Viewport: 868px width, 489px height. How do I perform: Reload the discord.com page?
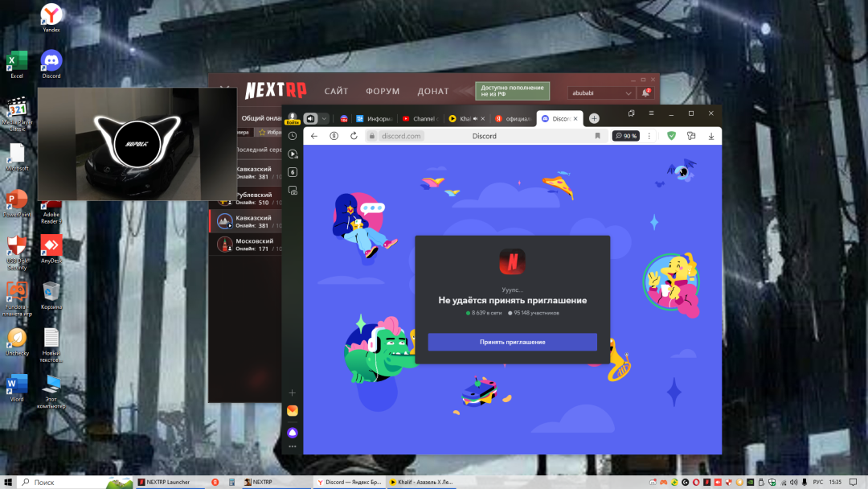354,136
